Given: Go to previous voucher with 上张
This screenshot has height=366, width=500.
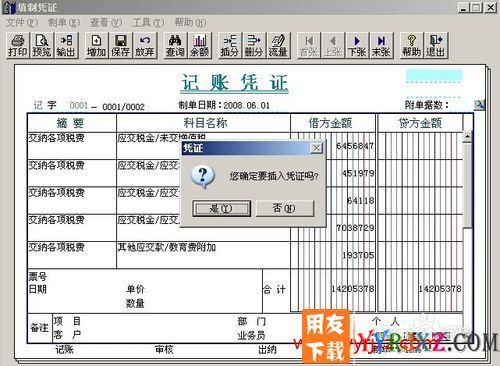Looking at the screenshot, I should point(333,45).
